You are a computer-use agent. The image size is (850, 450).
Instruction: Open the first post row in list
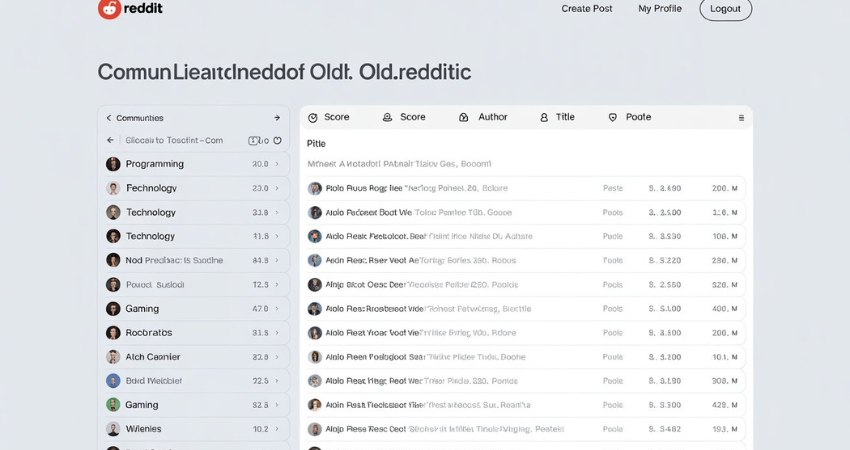coord(526,188)
